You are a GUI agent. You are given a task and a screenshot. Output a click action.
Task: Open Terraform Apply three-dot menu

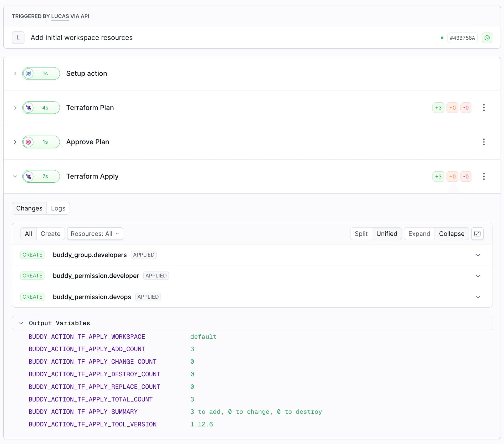point(484,176)
